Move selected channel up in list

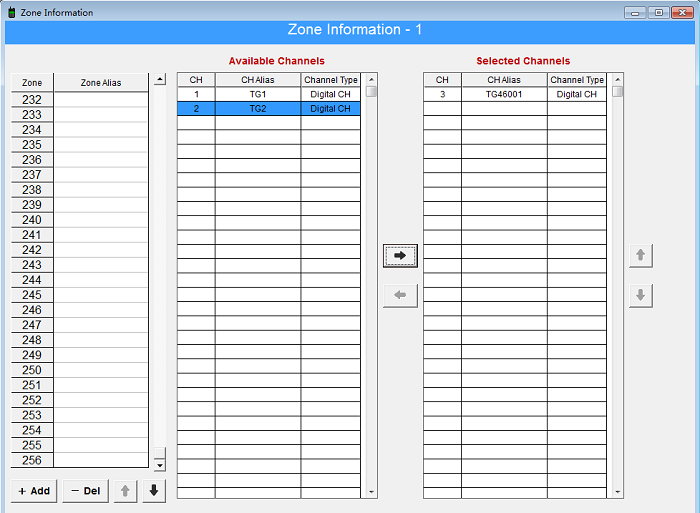coord(641,256)
